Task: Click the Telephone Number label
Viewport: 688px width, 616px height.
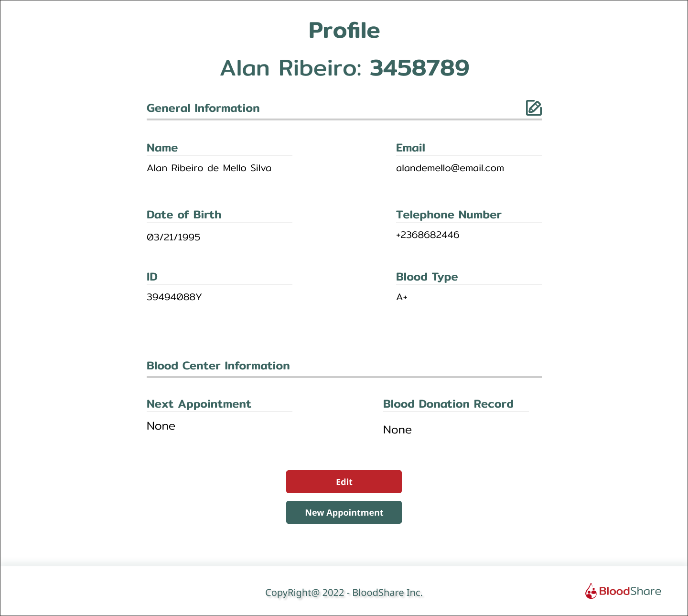Action: click(x=449, y=215)
